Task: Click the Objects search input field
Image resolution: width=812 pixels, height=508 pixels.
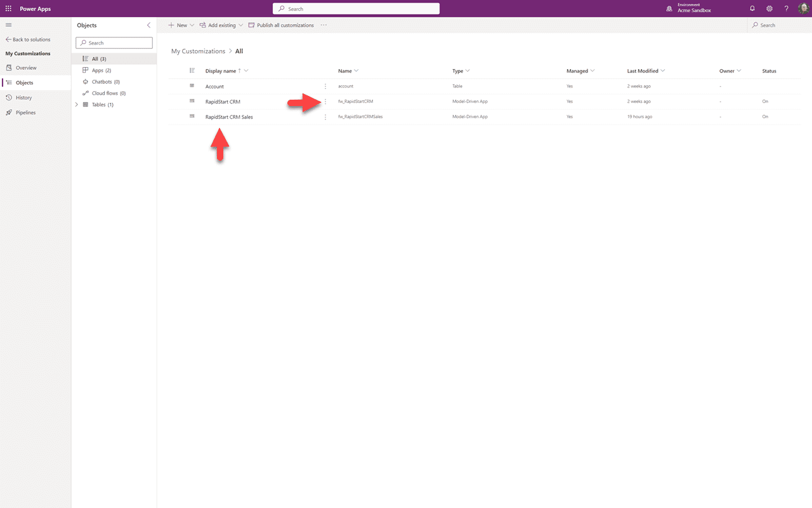Action: point(114,43)
